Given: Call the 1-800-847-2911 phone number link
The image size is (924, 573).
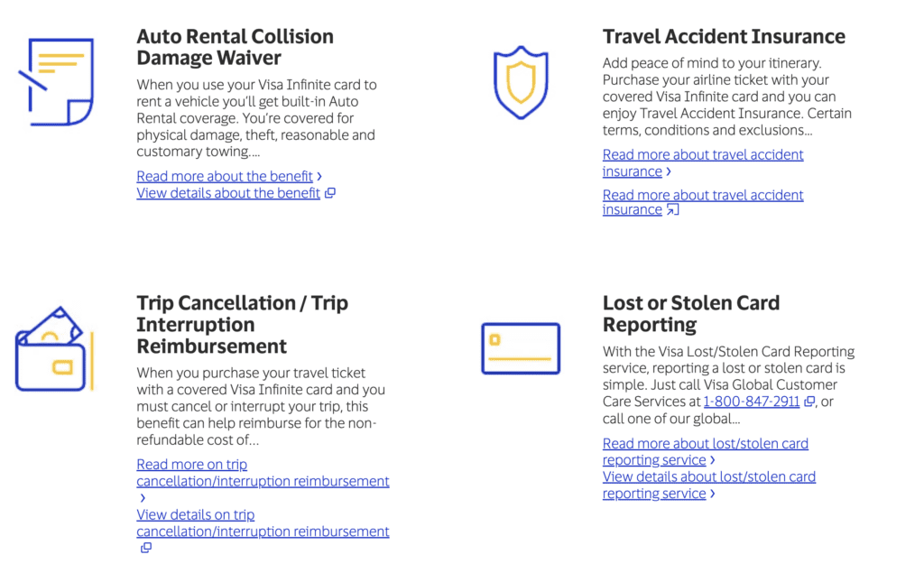Looking at the screenshot, I should 751,402.
